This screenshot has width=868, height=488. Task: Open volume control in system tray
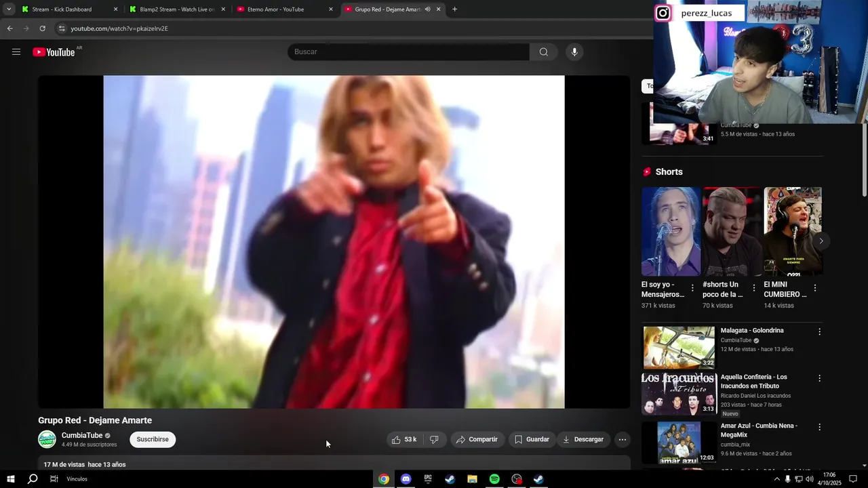tap(809, 479)
